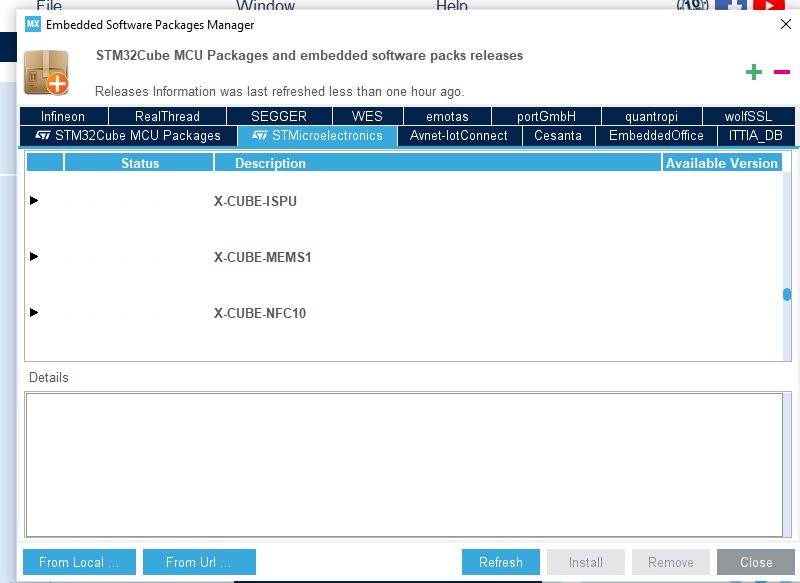The image size is (800, 583).
Task: Select the X-CUBE-MEMS1 package name
Action: click(x=262, y=257)
